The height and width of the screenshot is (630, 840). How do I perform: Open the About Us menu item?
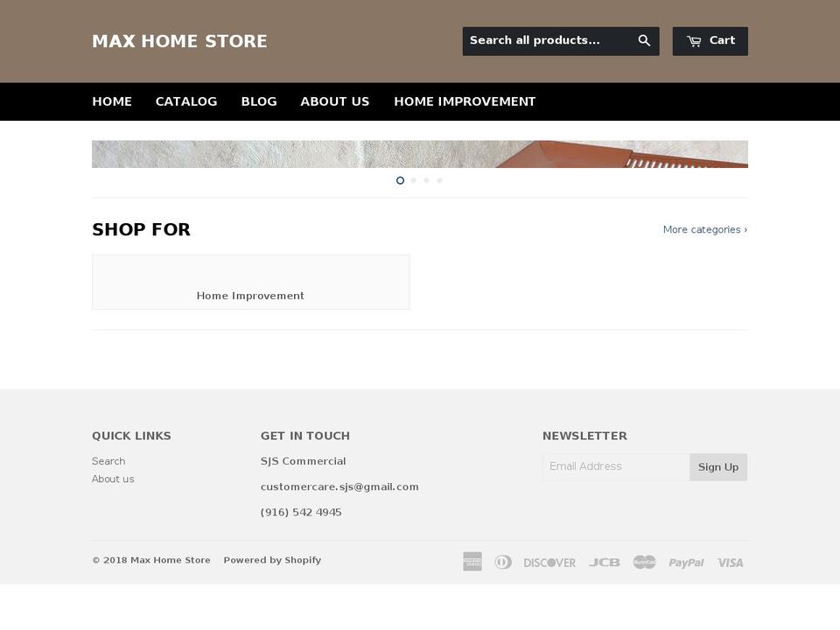click(335, 101)
